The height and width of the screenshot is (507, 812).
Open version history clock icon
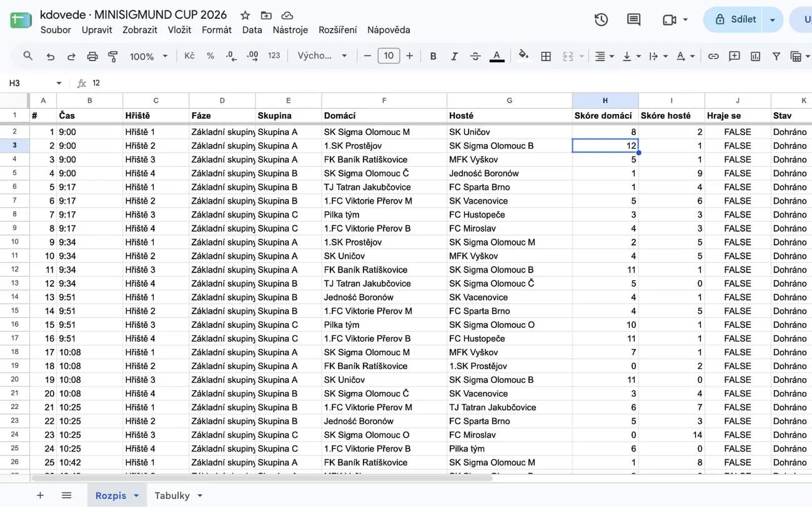[x=601, y=20]
